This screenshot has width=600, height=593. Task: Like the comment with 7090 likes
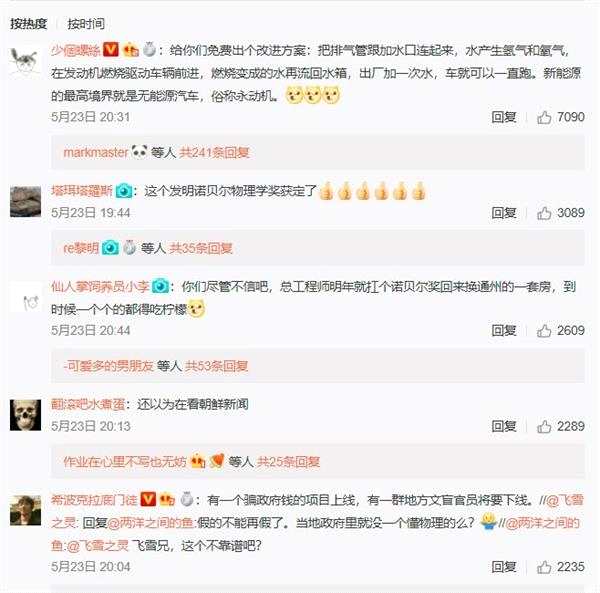544,117
